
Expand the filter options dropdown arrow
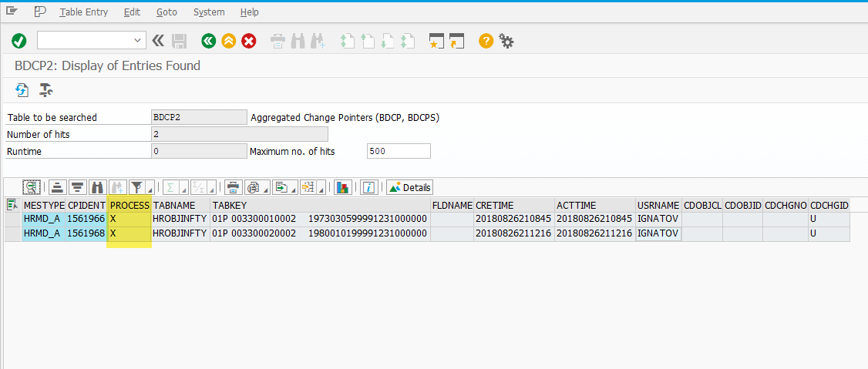click(x=150, y=187)
